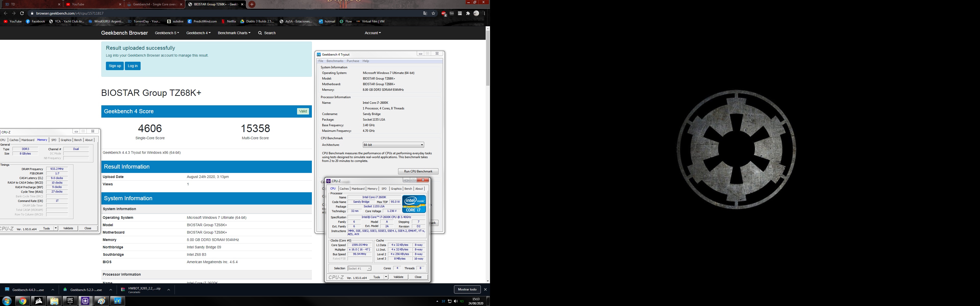
Task: Switch to Chrome in the taskbar
Action: [x=23, y=301]
